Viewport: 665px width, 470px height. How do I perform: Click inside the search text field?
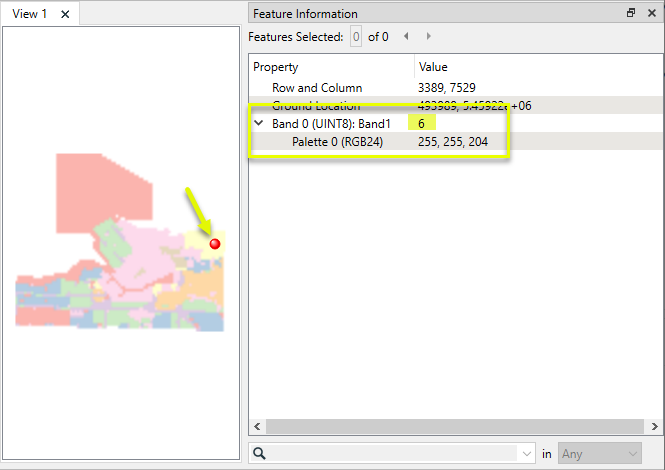pyautogui.click(x=390, y=454)
